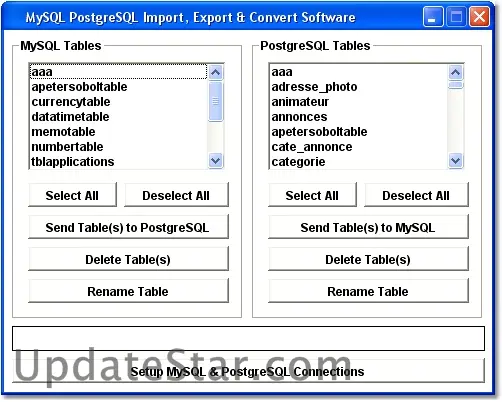The height and width of the screenshot is (402, 502).
Task: Click Deselect All under MySQL Tables
Action: (x=176, y=195)
